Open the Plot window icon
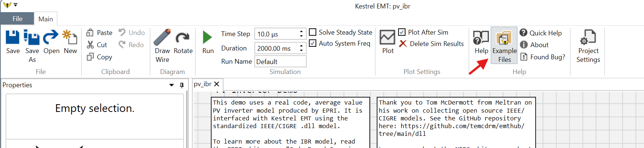The width and height of the screenshot is (644, 148). tap(387, 37)
